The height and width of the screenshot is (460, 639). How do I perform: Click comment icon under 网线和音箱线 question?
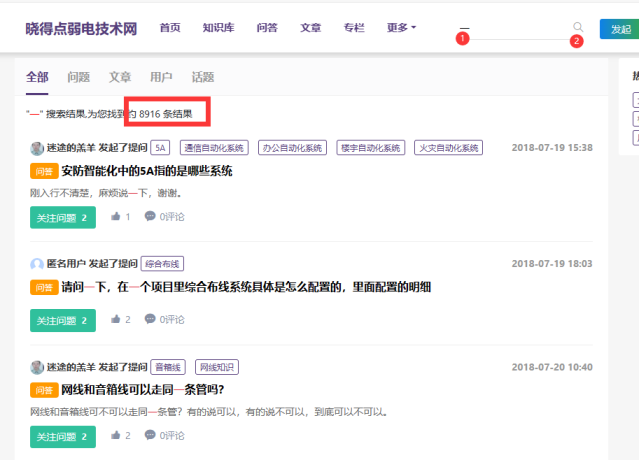[x=150, y=436]
